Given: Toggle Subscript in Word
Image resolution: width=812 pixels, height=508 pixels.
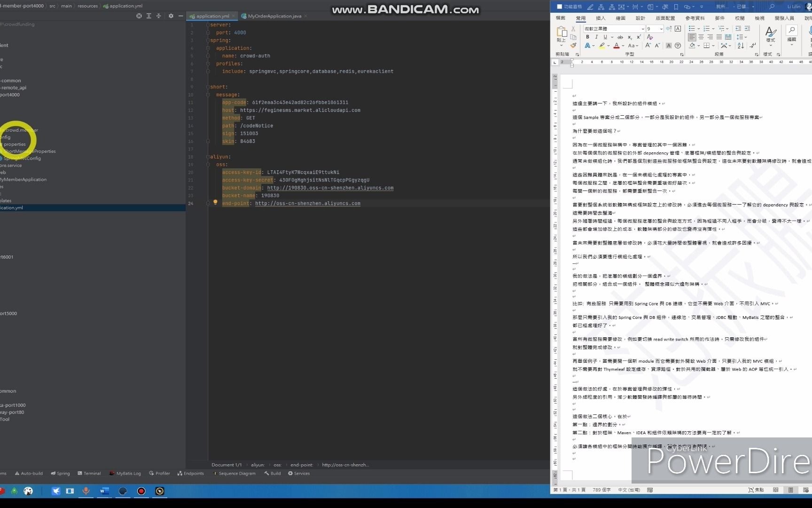Looking at the screenshot, I should point(630,37).
